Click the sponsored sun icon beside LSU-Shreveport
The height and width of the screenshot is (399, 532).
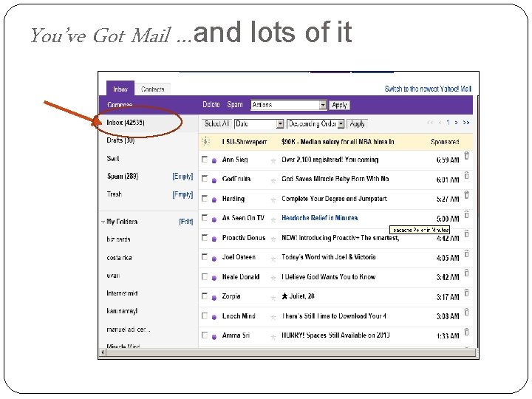[x=206, y=141]
